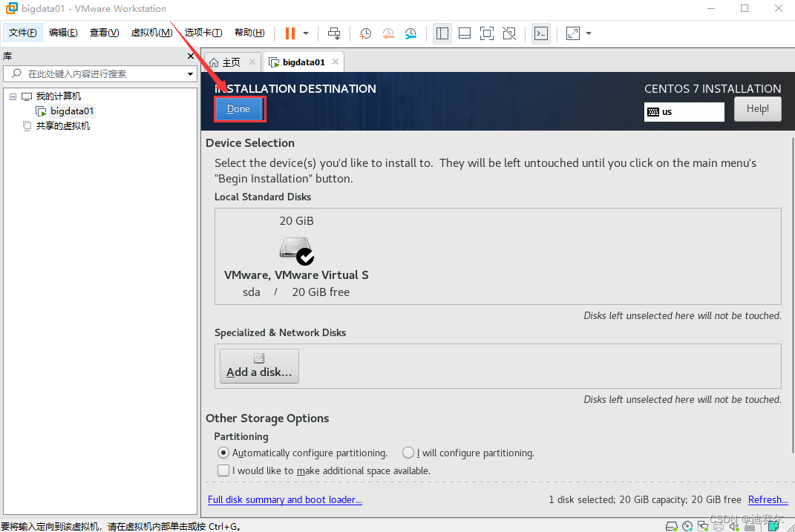Viewport: 795px width, 532px height.
Task: Close the 主页 tab
Action: pyautogui.click(x=252, y=62)
